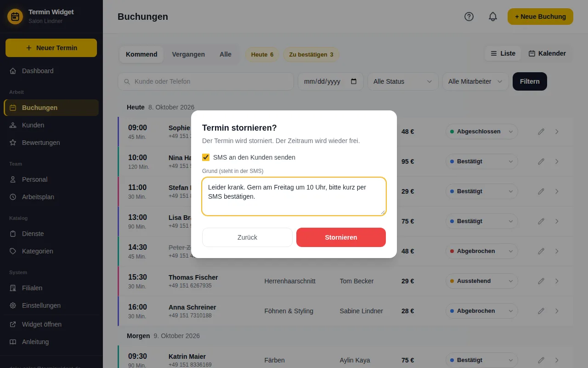Screen dimensions: 588x368
Task: Open status dropdown for Anna Schreiner
Action: tap(481, 311)
